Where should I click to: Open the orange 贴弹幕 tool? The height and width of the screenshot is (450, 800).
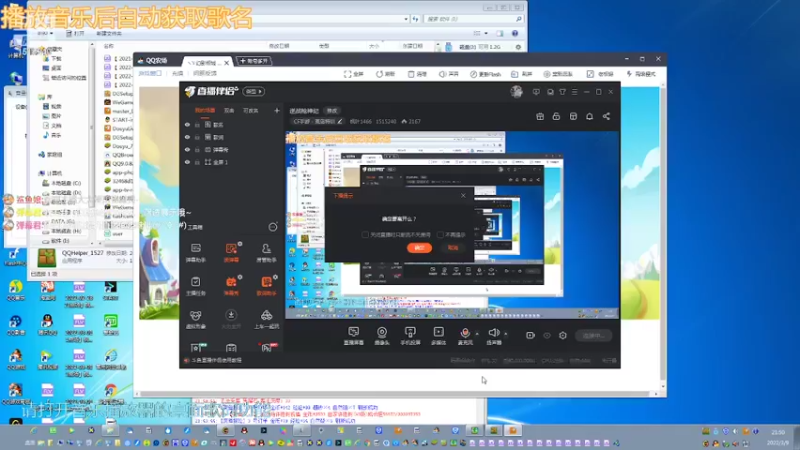click(x=231, y=253)
